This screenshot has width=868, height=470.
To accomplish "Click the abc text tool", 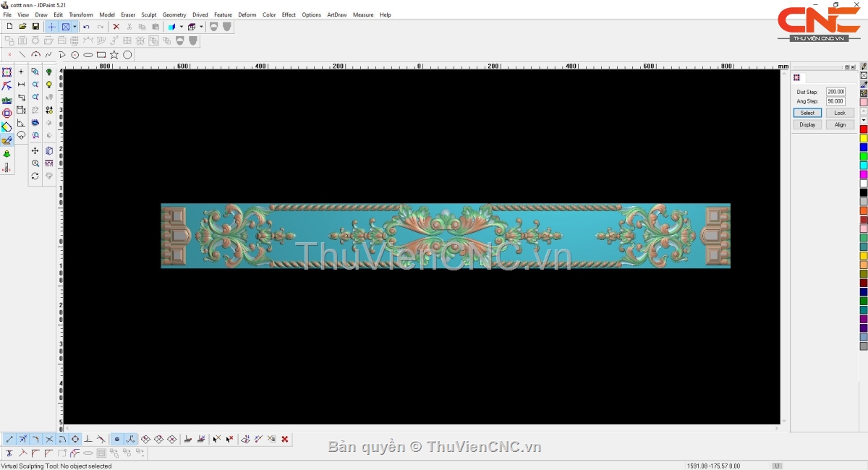I will point(7,100).
